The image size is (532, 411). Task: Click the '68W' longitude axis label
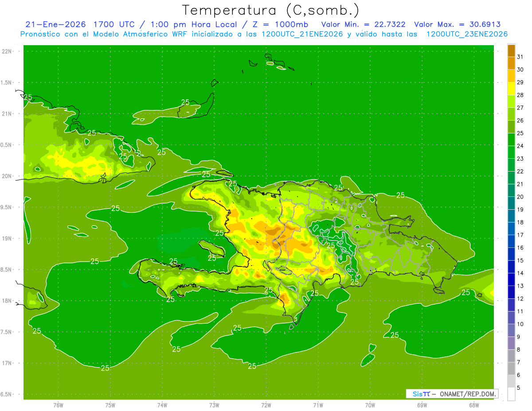coord(474,405)
